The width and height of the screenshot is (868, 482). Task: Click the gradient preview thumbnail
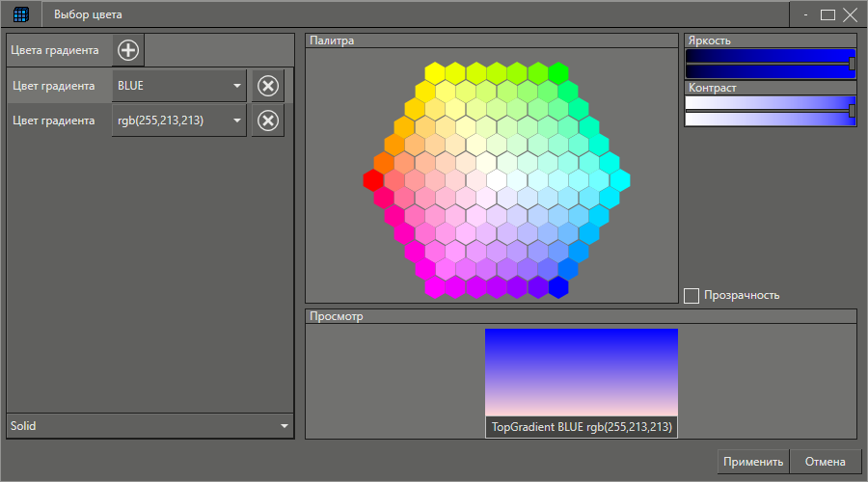click(581, 373)
